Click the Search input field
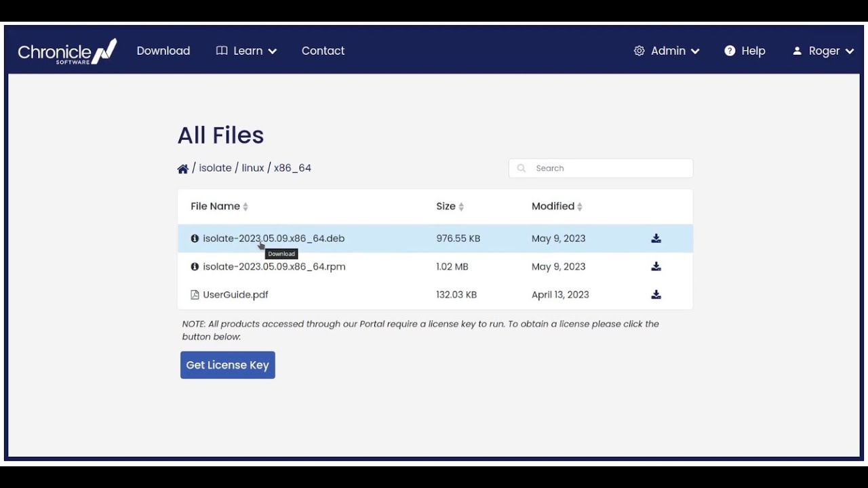 [601, 168]
